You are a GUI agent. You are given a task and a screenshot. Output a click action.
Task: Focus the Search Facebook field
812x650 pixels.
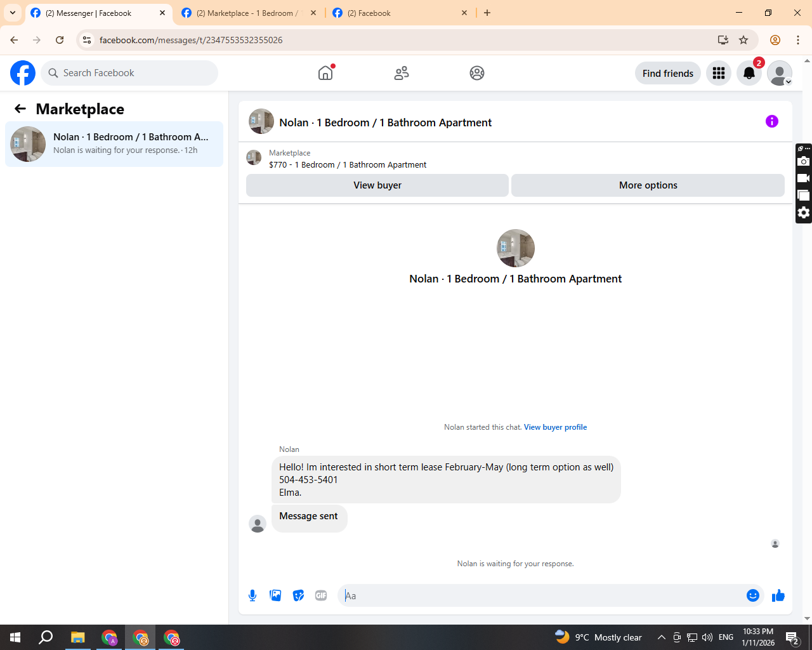(129, 73)
